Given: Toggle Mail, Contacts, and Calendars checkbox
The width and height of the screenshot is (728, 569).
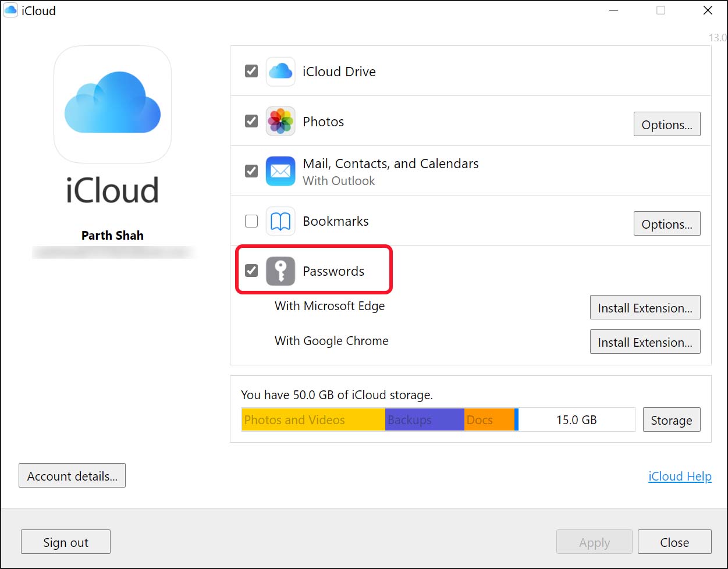Looking at the screenshot, I should click(x=251, y=171).
